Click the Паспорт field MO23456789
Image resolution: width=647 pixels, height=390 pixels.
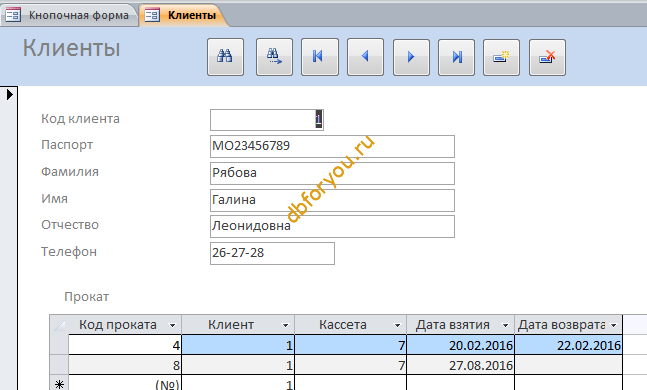click(332, 146)
